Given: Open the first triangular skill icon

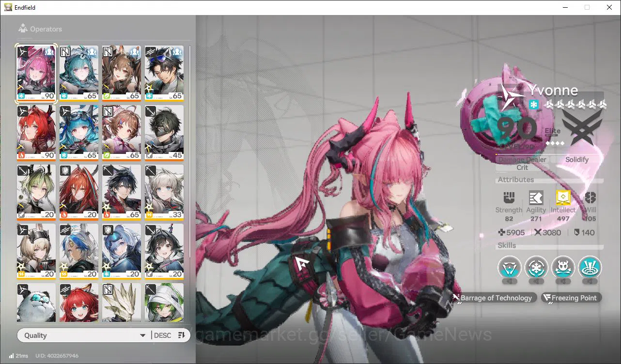Looking at the screenshot, I should point(510,268).
